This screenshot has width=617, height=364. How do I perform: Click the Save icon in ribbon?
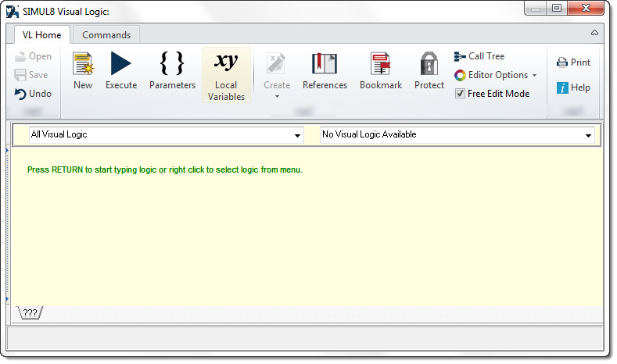20,75
